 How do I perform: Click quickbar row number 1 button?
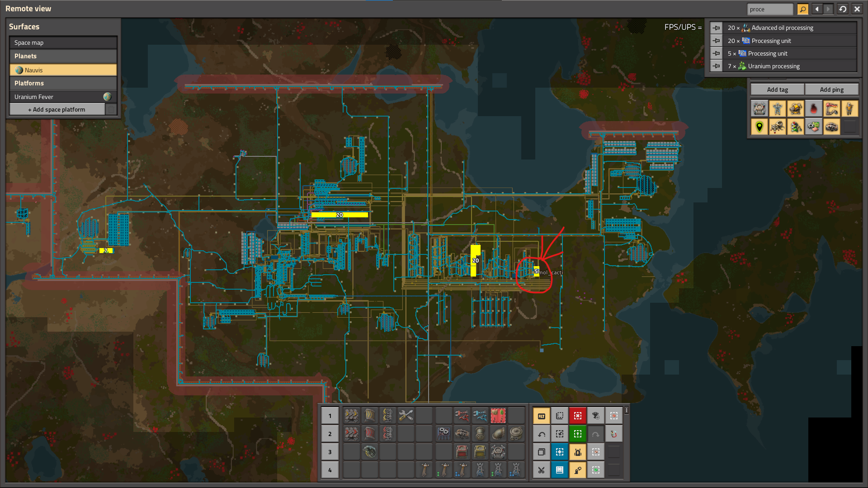pos(330,416)
